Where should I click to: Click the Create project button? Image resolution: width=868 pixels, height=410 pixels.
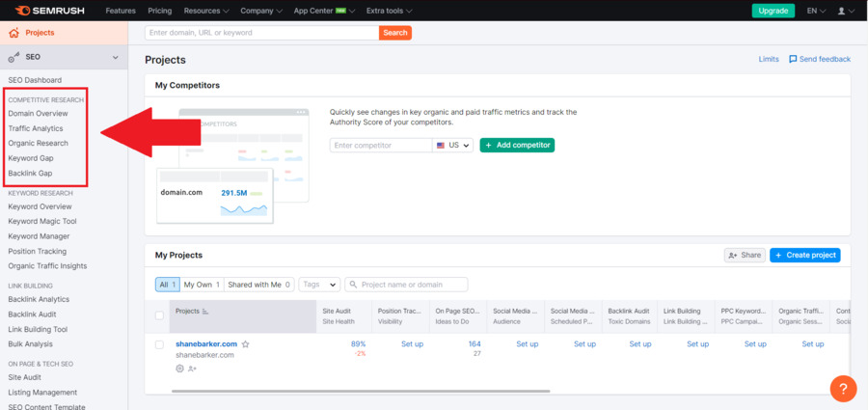(805, 255)
